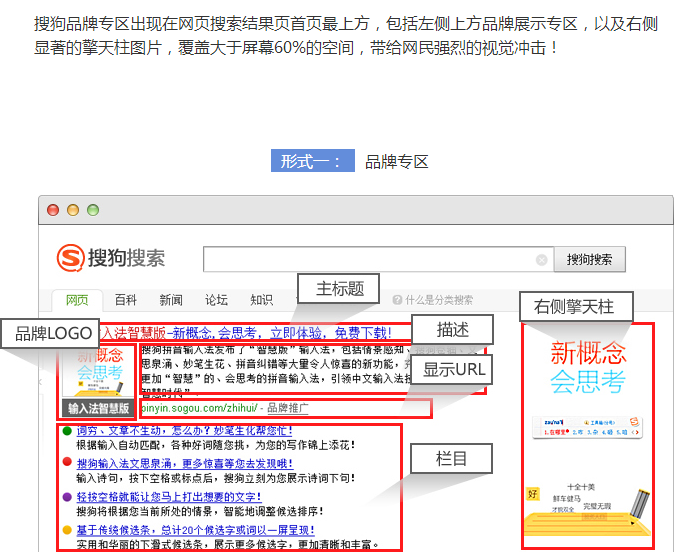The image size is (685, 552).
Task: Click the green maximize window dot
Action: pos(93,210)
